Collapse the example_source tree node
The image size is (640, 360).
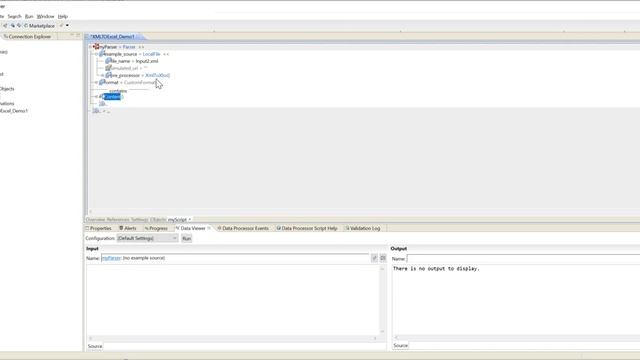(97, 54)
